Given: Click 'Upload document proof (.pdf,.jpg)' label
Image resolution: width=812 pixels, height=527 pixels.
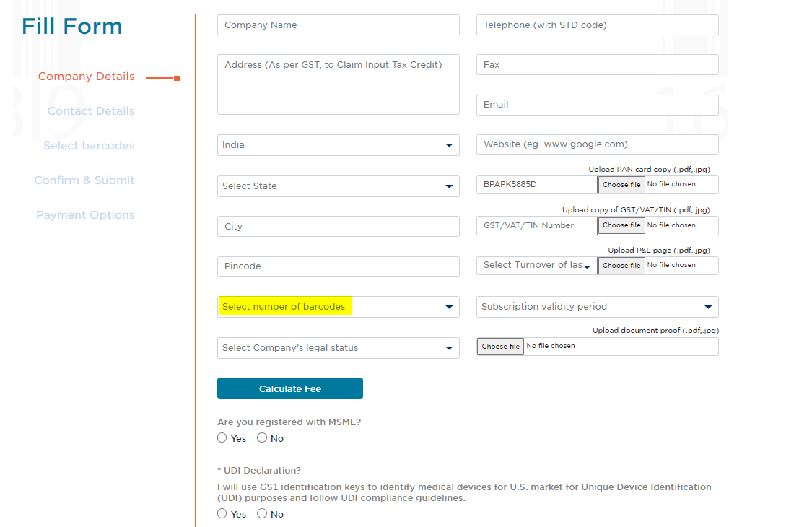Looking at the screenshot, I should (655, 331).
